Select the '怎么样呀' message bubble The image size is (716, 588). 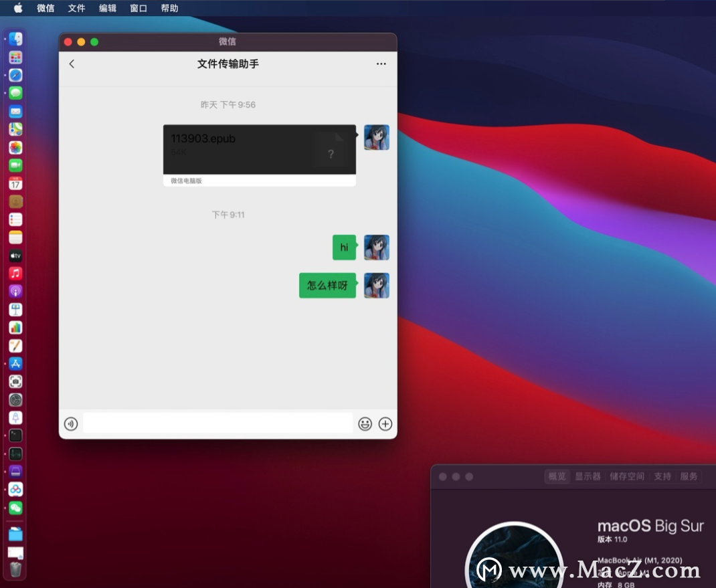(327, 286)
